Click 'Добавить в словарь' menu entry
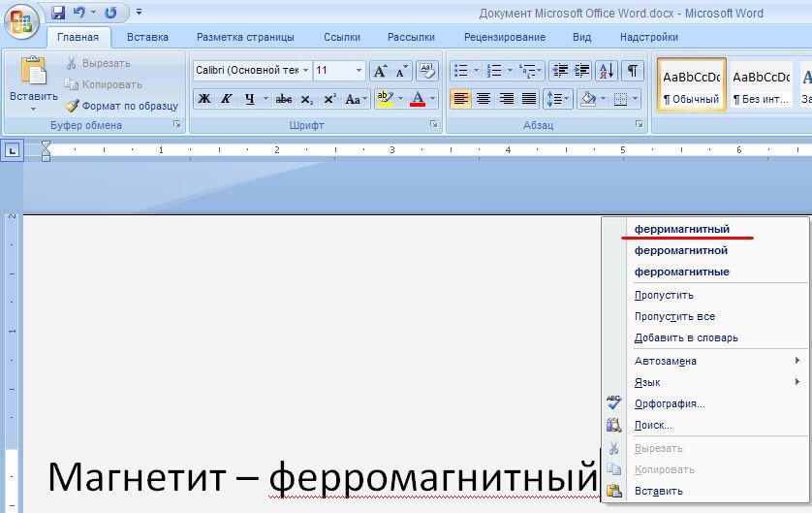 tap(686, 337)
